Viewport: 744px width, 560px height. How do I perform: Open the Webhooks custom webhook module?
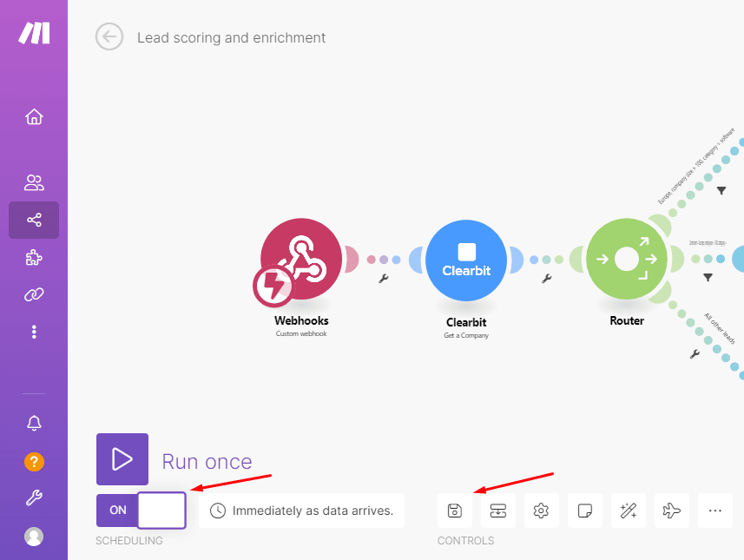300,260
